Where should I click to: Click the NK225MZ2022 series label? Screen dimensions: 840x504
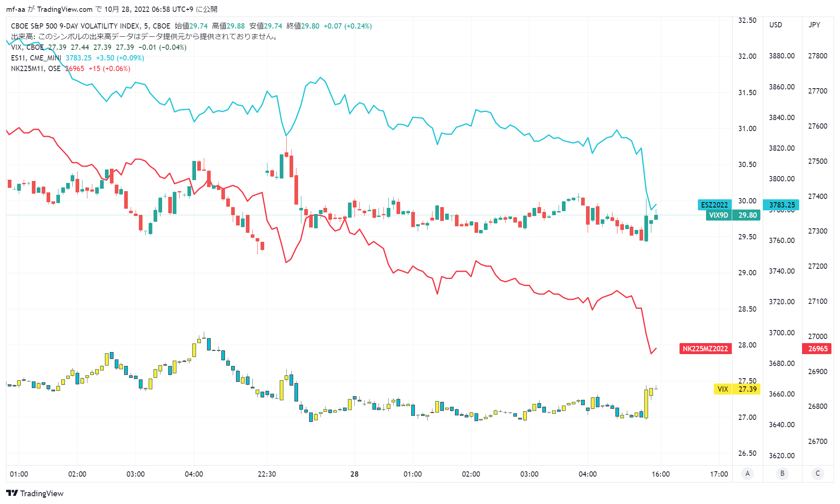[x=705, y=348]
